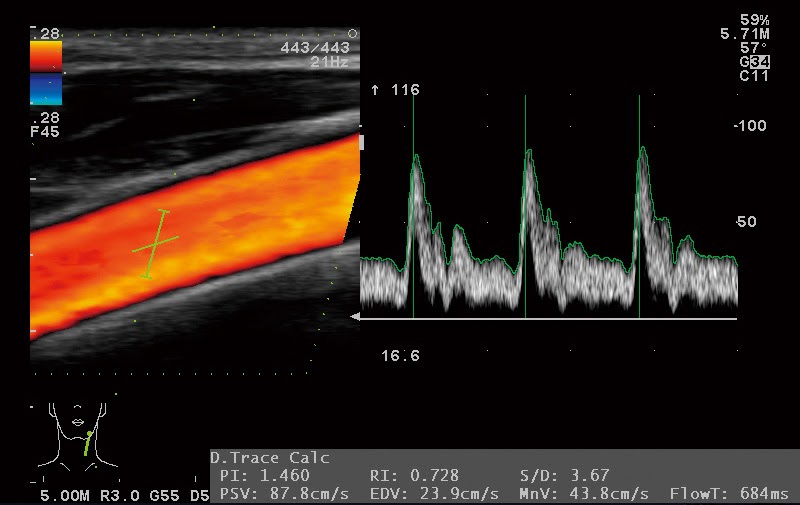
Task: Click the up arrow beside 116
Action: 375,90
